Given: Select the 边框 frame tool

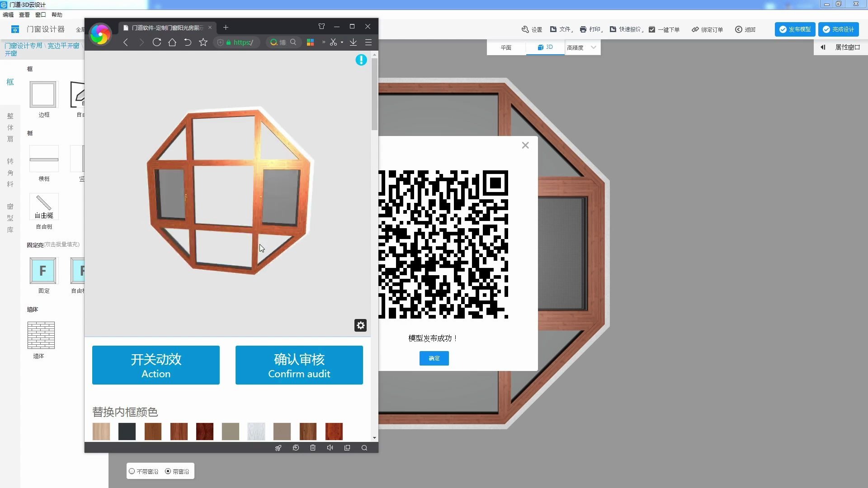Looking at the screenshot, I should pos(43,94).
